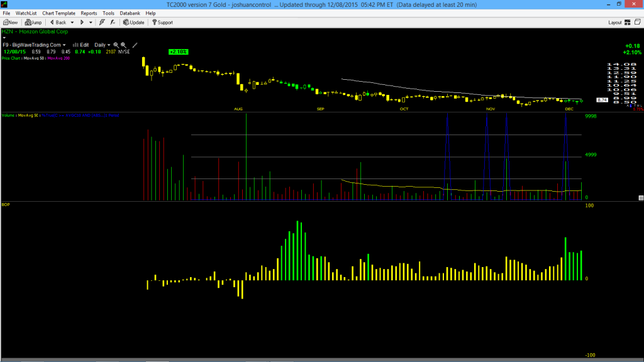Click the NOV month label on axis
Viewport: 644px width, 362px height.
pos(491,109)
